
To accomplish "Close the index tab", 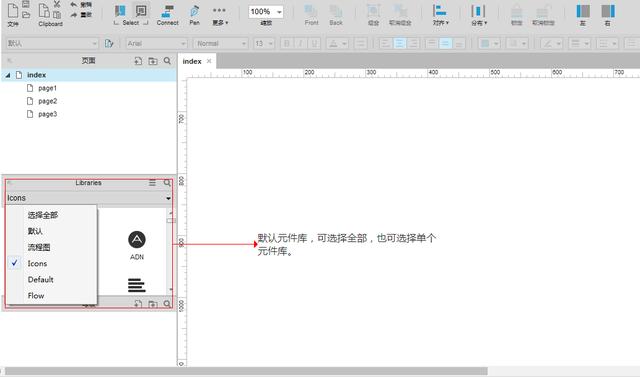I will pyautogui.click(x=209, y=61).
